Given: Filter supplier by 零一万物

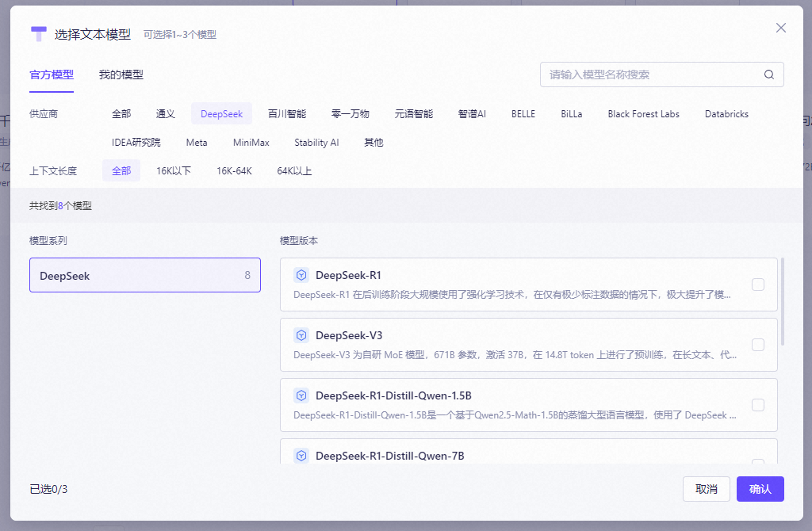Looking at the screenshot, I should 350,114.
